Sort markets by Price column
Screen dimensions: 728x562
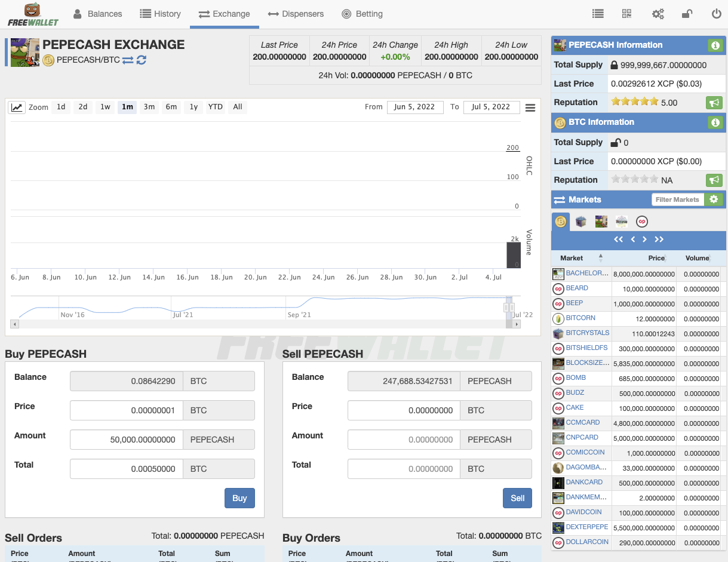point(644,258)
